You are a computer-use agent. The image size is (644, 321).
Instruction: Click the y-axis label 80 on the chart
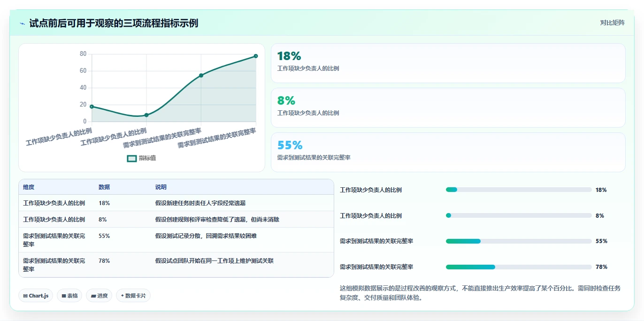pyautogui.click(x=83, y=54)
